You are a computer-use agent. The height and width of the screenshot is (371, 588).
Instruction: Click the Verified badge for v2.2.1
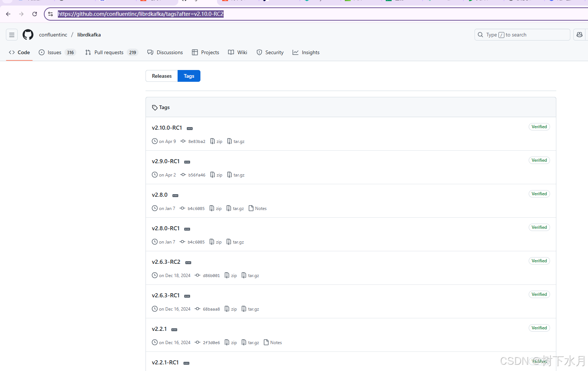(539, 328)
